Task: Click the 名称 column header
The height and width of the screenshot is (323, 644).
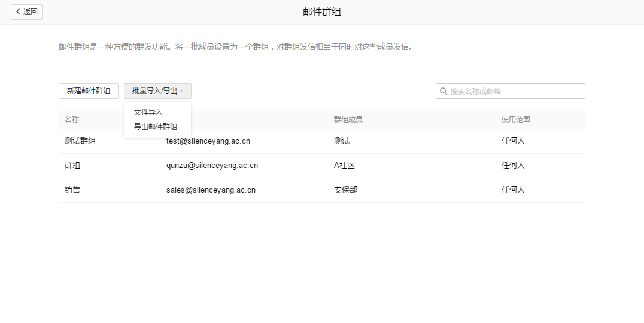Action: (72, 120)
